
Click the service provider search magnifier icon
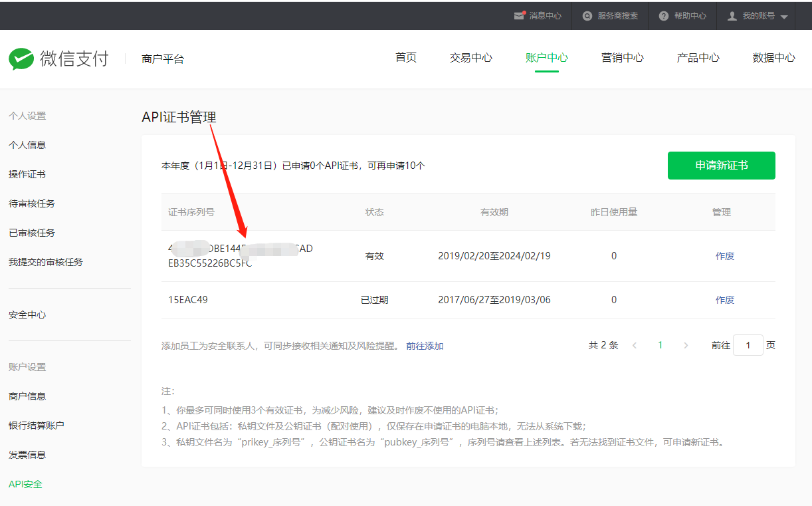[587, 16]
